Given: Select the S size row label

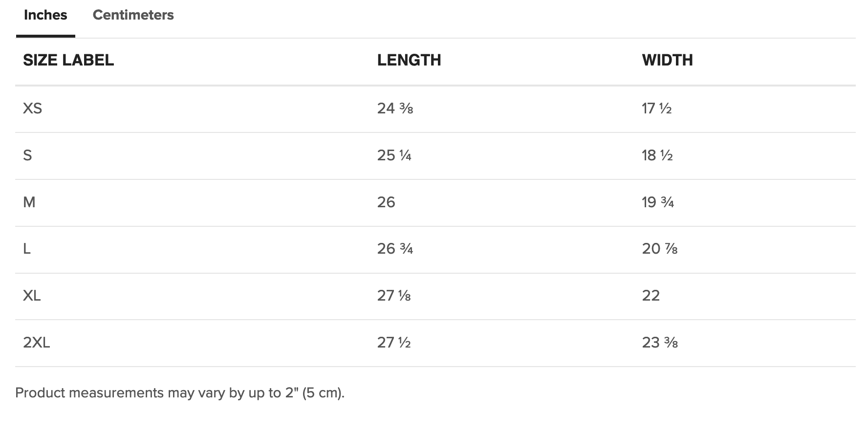Looking at the screenshot, I should [27, 155].
